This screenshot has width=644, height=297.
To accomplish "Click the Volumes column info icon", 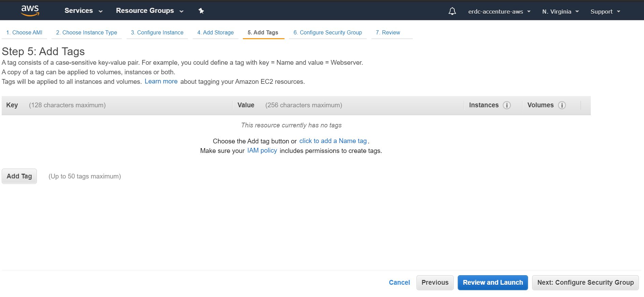I will (562, 105).
